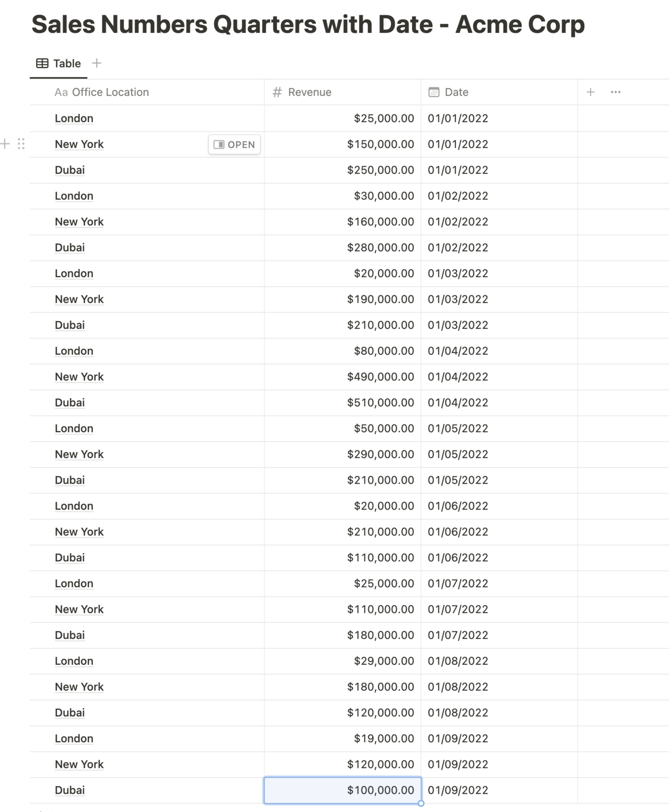Click the OPEN button on New York row
669x812 pixels.
[x=234, y=145]
